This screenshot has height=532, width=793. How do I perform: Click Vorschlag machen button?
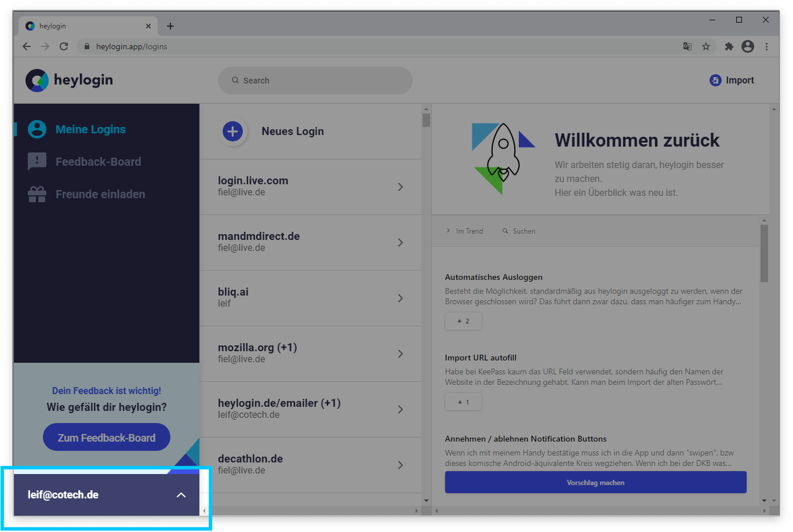point(595,482)
